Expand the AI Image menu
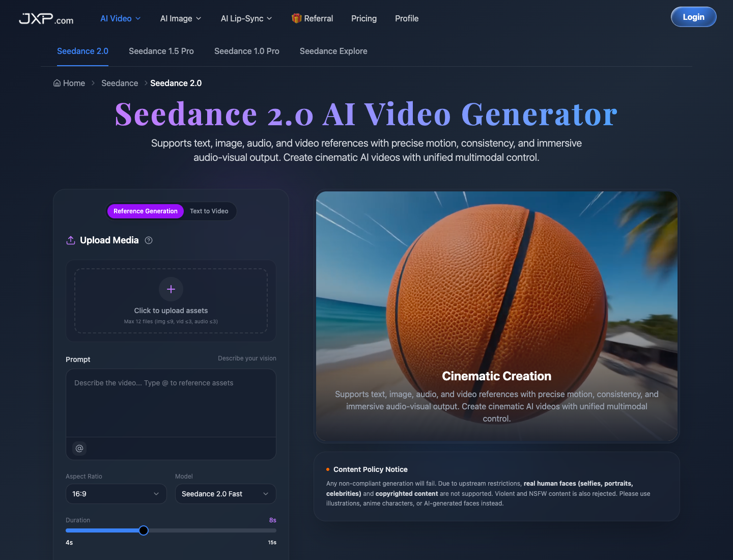The height and width of the screenshot is (560, 733). tap(181, 18)
